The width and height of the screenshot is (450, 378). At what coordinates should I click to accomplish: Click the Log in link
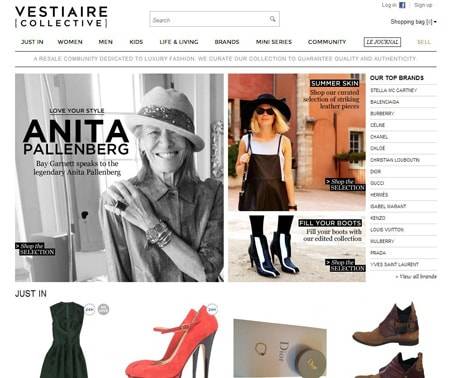(x=389, y=5)
